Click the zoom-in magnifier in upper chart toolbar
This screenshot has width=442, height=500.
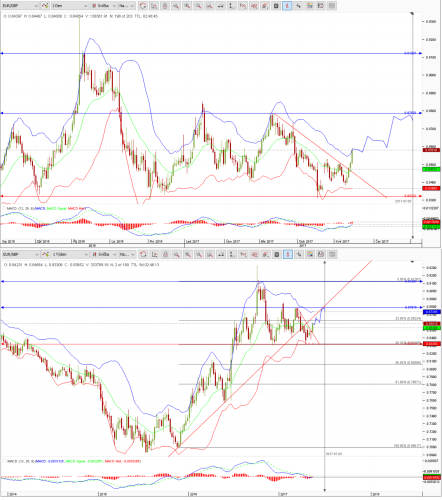(187, 6)
